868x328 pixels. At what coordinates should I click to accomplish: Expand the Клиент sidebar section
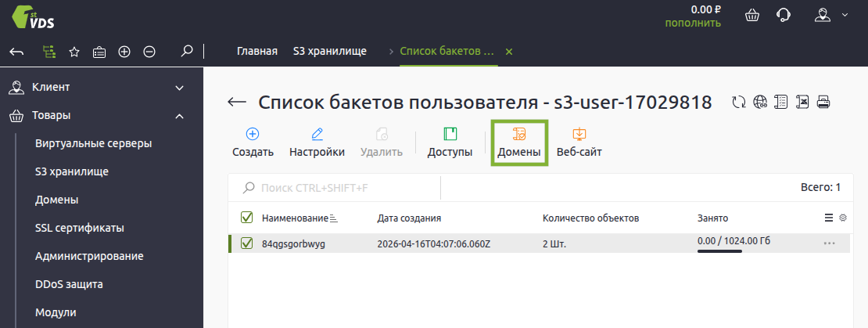[x=179, y=87]
